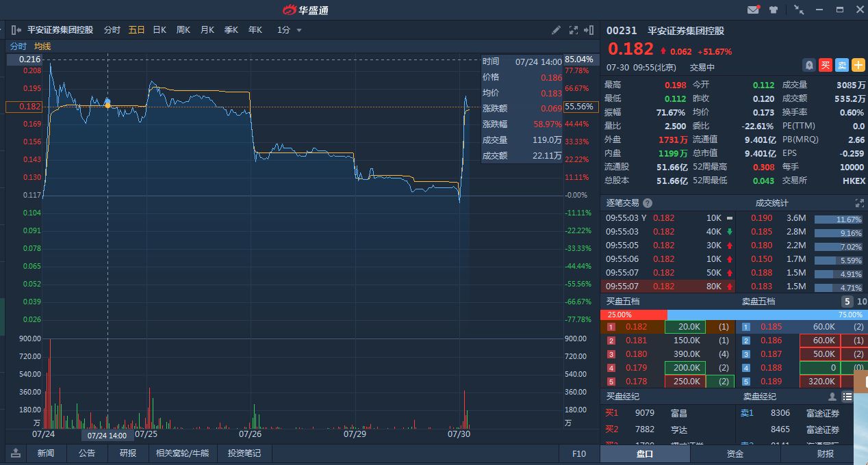
Task: Click the 成交统计 header
Action: [771, 203]
